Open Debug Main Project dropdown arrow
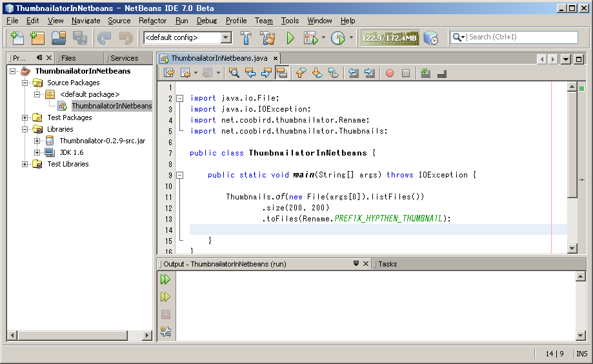Screen dimensions: 593x364 pyautogui.click(x=323, y=37)
